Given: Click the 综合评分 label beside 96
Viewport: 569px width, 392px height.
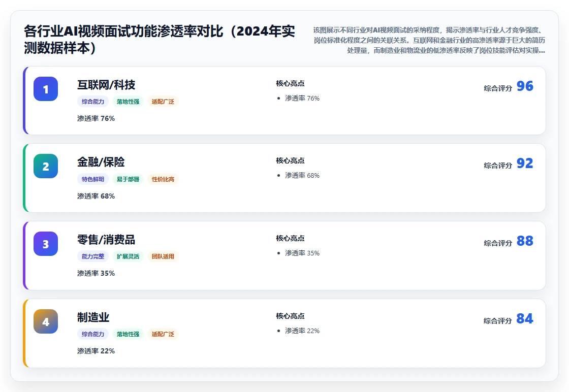Looking at the screenshot, I should (498, 88).
